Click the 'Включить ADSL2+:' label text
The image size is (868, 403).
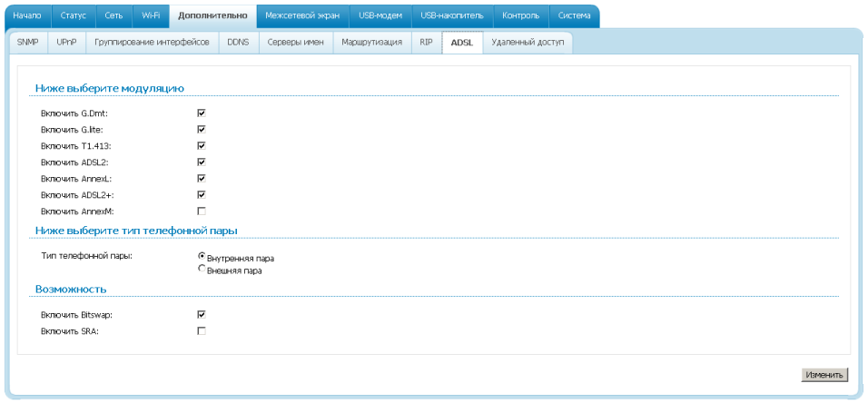coord(77,195)
